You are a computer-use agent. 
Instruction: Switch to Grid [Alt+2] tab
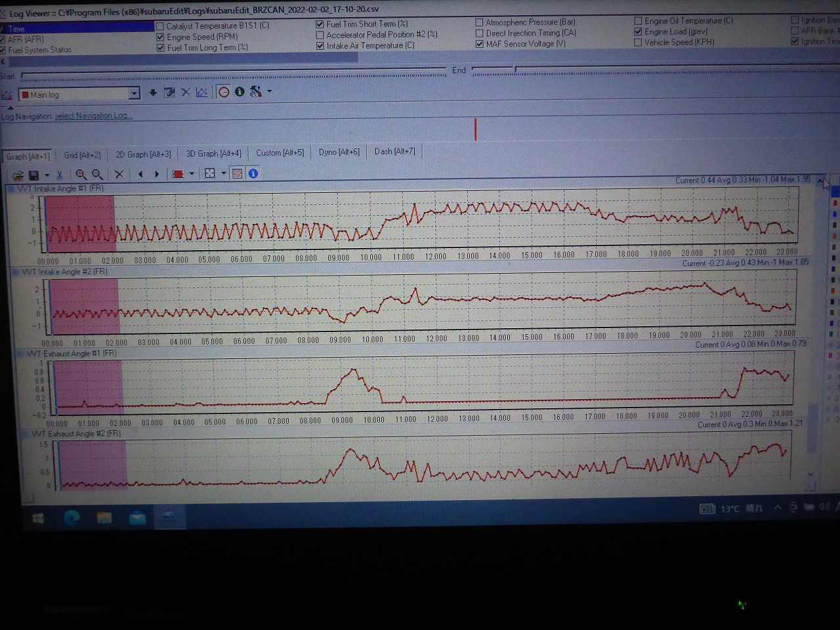[82, 156]
